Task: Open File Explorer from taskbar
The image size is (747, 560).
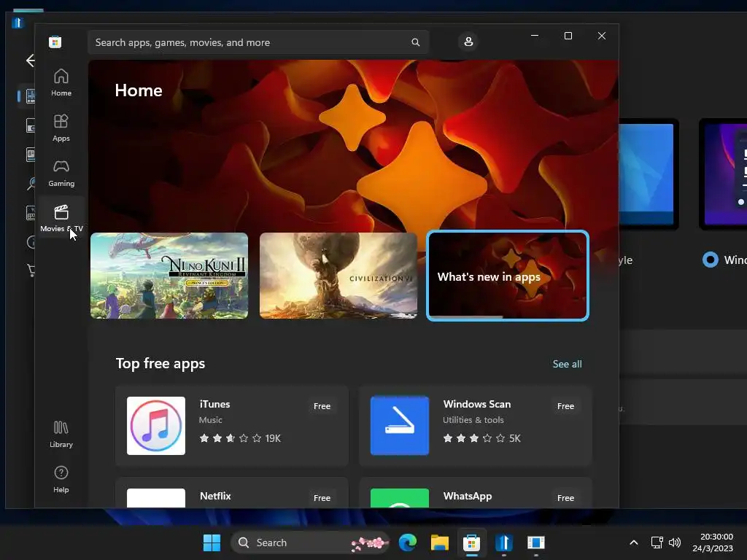Action: 439,542
